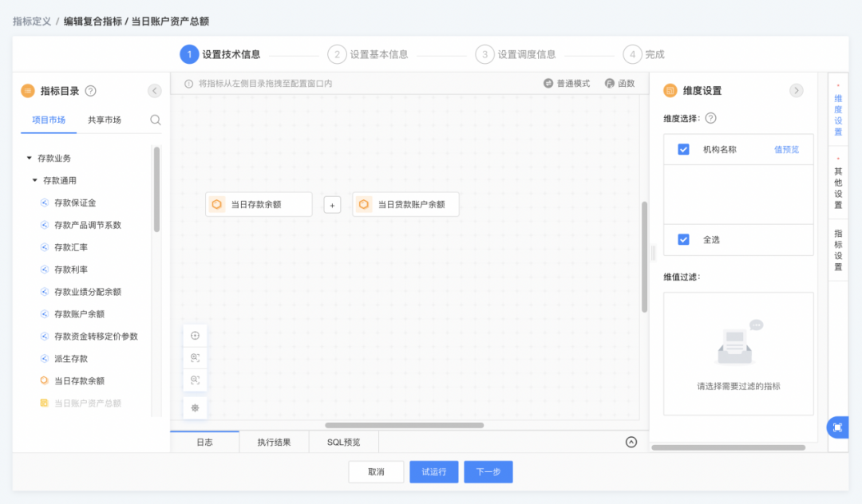
Task: Click the 取消 button
Action: 376,471
